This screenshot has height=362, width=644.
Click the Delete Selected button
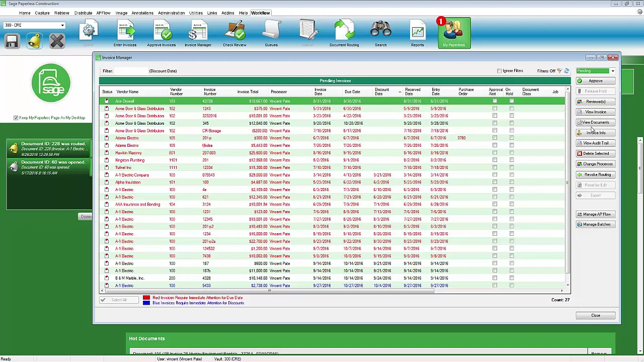click(596, 154)
